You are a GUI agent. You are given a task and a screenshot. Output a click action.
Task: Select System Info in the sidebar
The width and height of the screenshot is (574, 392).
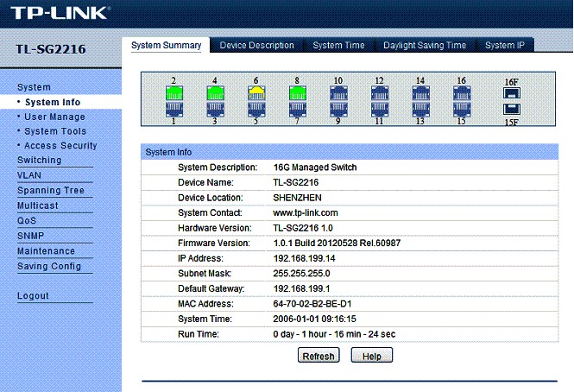tap(53, 102)
